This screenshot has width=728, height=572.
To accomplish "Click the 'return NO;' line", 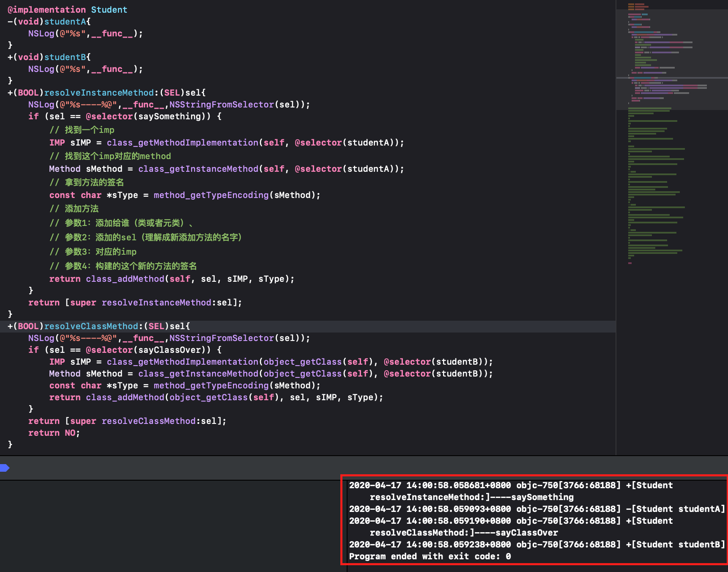I will [54, 433].
